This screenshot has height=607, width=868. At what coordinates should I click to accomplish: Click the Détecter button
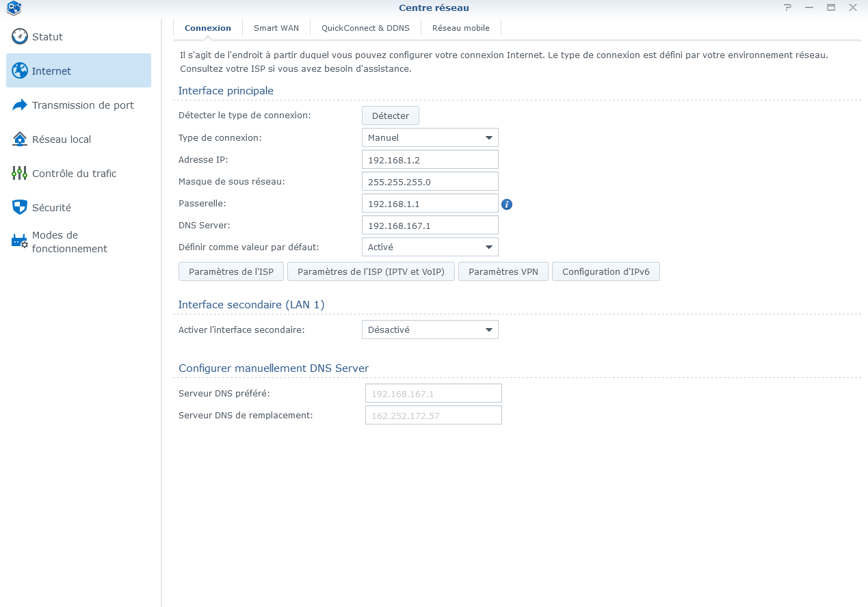(391, 116)
